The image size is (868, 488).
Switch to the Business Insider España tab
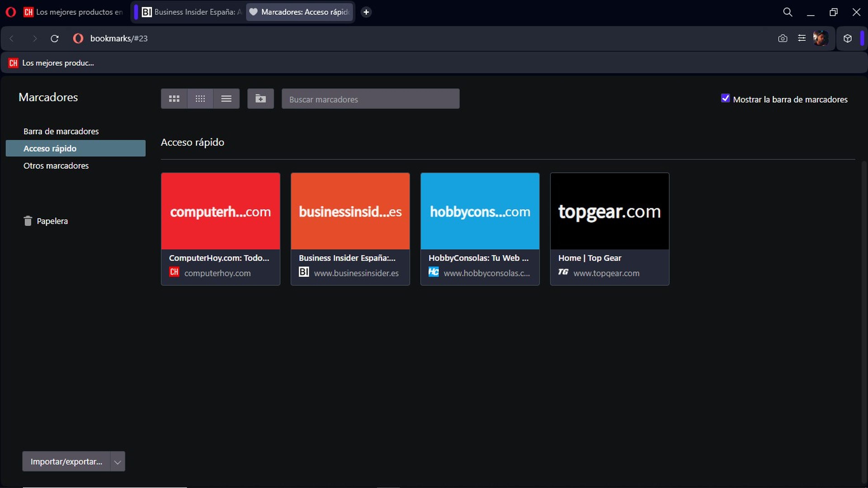point(191,12)
